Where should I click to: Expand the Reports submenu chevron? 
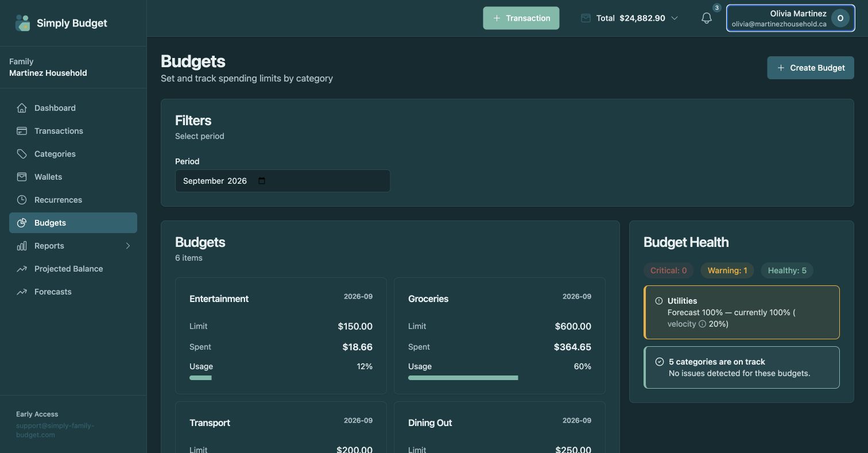tap(128, 246)
